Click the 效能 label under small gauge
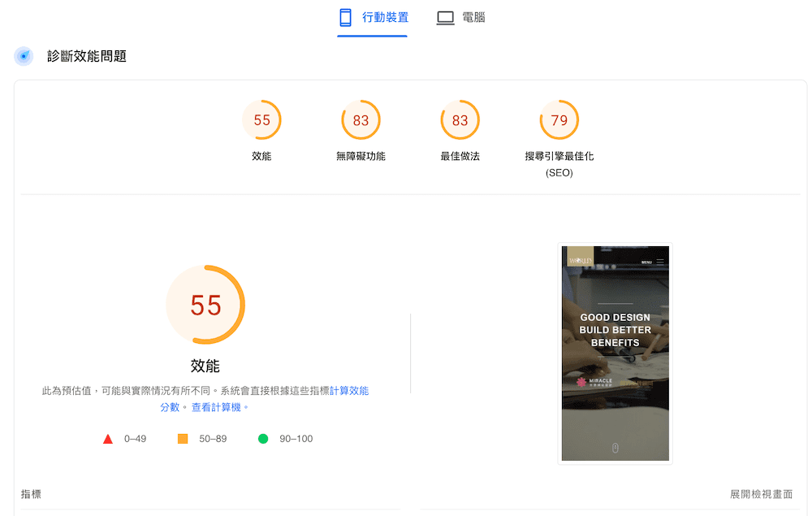The width and height of the screenshot is (812, 516). 261,156
